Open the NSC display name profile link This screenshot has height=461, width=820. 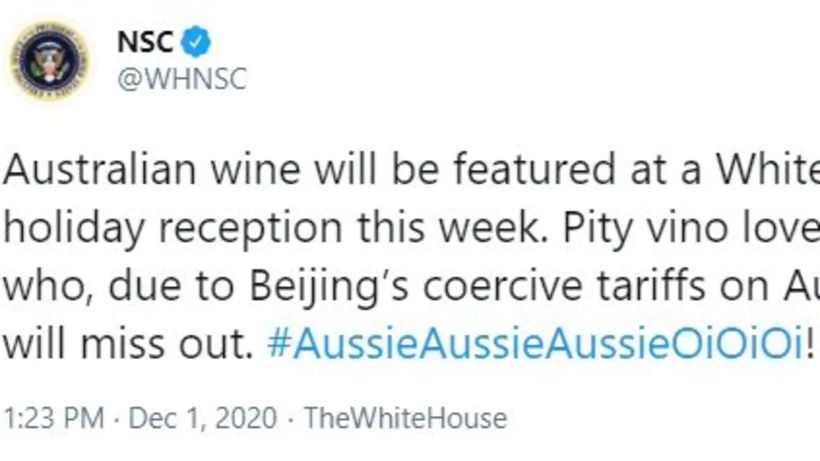(145, 41)
